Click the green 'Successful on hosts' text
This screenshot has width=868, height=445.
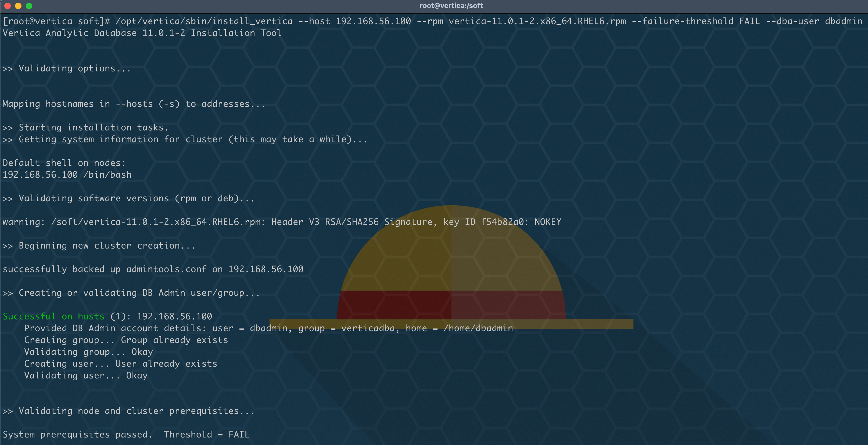[53, 316]
